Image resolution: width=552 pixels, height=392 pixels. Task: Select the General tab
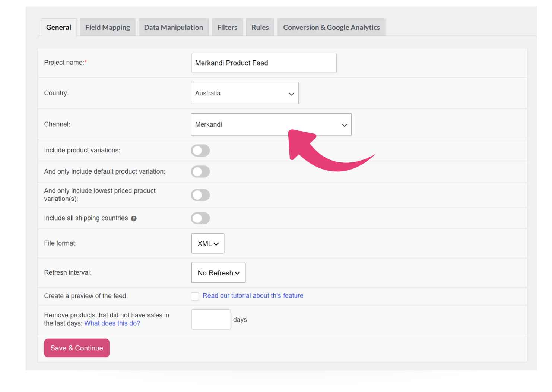click(58, 27)
